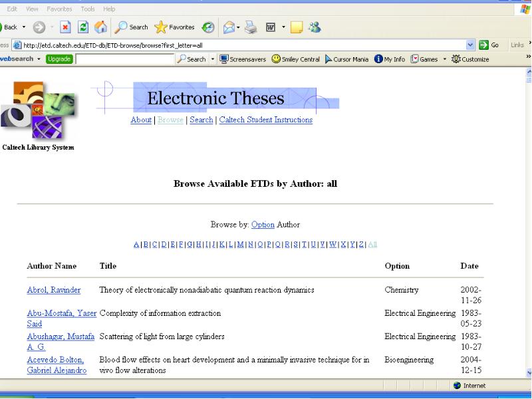Open author Abu-Mostafa, Yaser Said
Viewport: 532px width, 399px height.
tap(62, 319)
